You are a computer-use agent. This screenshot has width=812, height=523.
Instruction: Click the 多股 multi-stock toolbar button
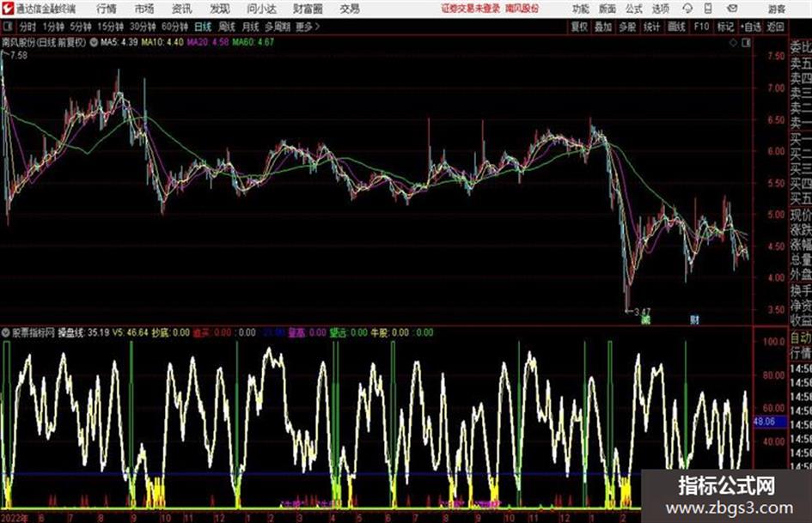pos(627,27)
